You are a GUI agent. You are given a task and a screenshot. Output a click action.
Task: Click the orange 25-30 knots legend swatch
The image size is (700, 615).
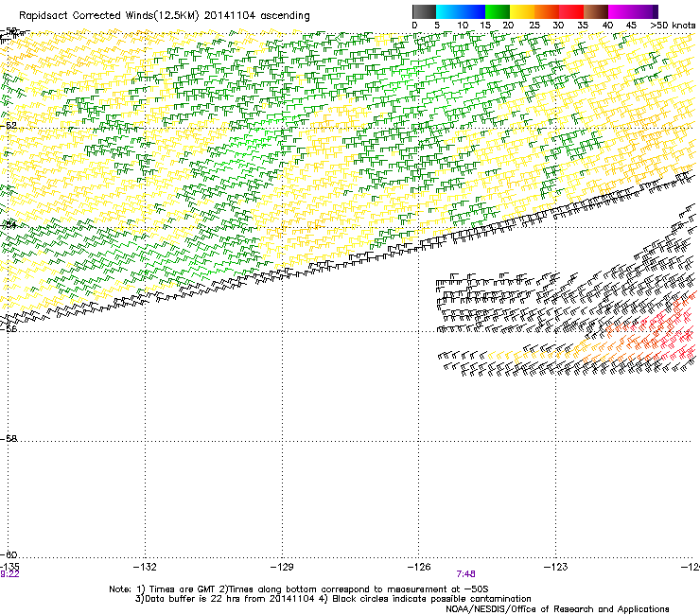(547, 11)
